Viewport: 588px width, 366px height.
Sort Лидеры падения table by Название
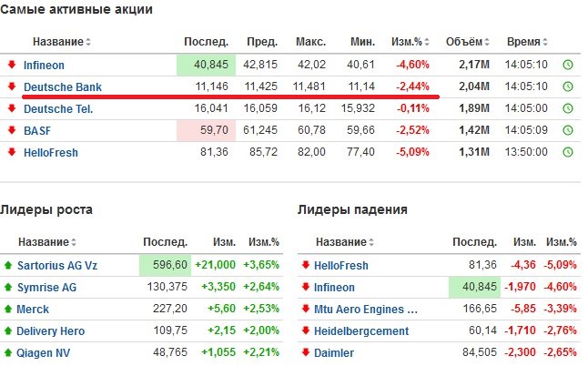pyautogui.click(x=345, y=242)
